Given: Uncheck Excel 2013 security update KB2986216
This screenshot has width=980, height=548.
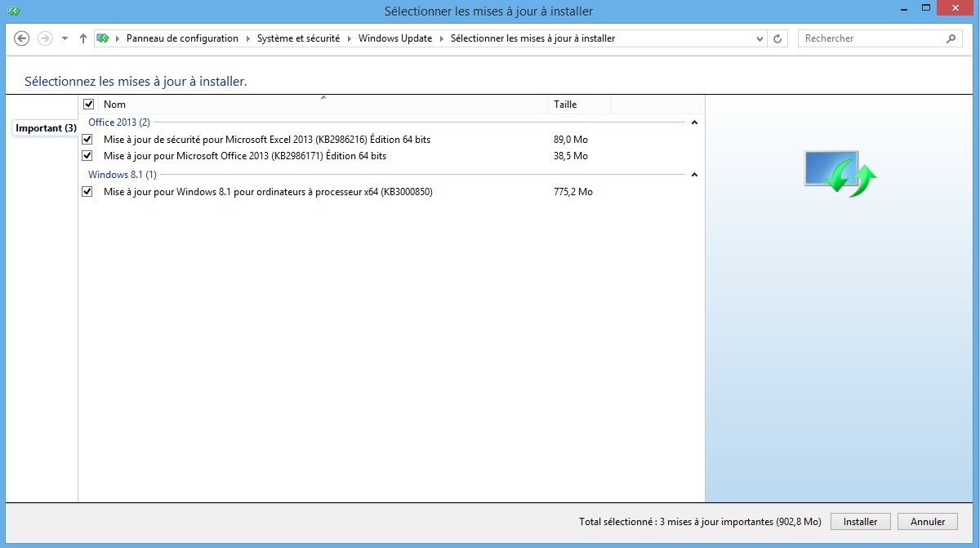Looking at the screenshot, I should pyautogui.click(x=87, y=140).
